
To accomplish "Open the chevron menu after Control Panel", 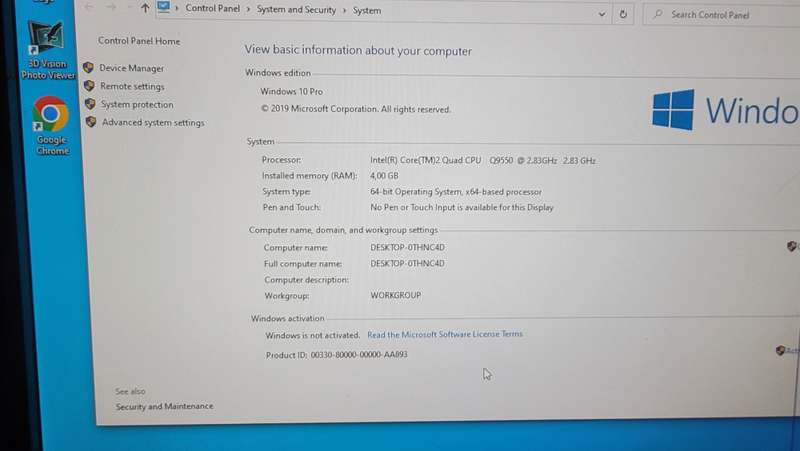I will (248, 10).
